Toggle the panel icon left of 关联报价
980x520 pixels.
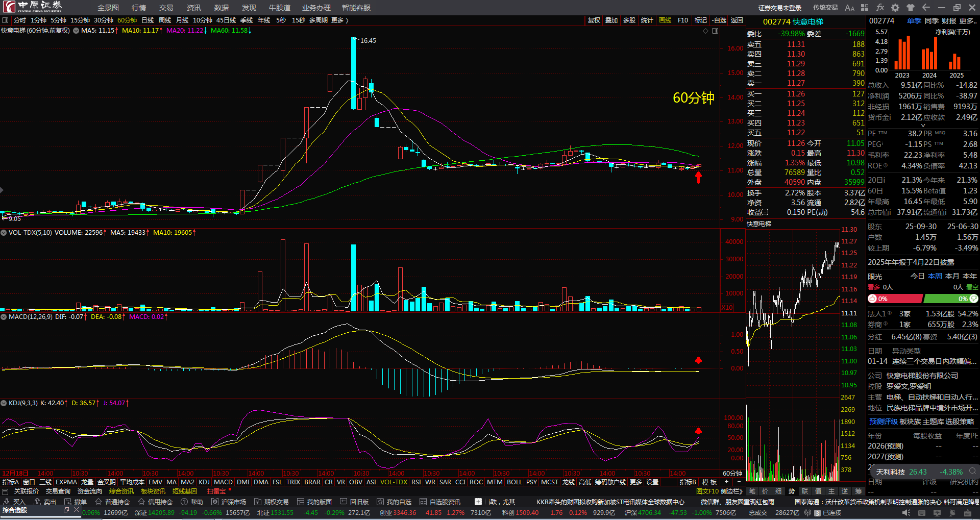[x=5, y=491]
